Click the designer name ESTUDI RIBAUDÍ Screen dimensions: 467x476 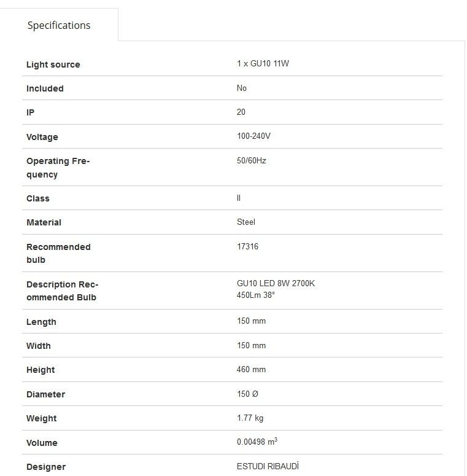[x=268, y=466]
